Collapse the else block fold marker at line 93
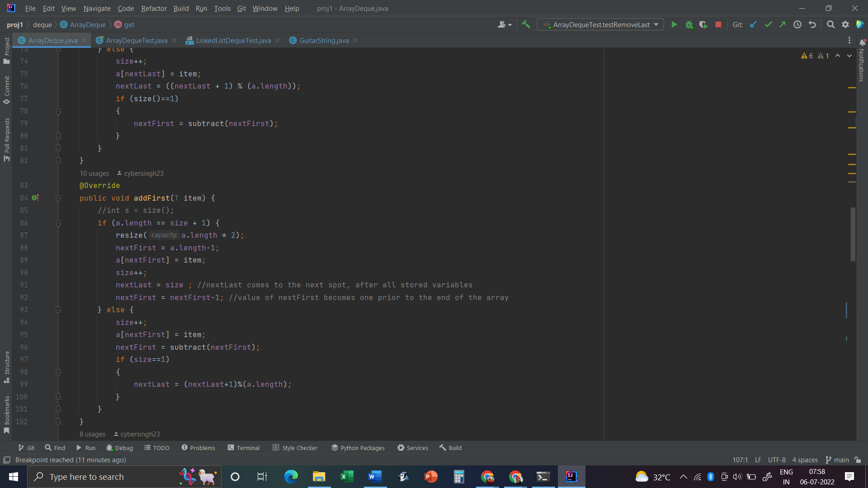Image resolution: width=868 pixels, height=488 pixels. pos(58,310)
